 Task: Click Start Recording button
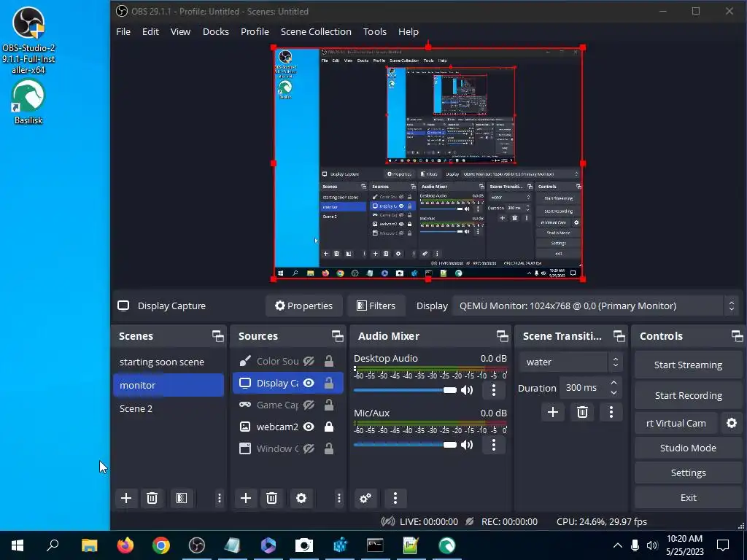(688, 395)
